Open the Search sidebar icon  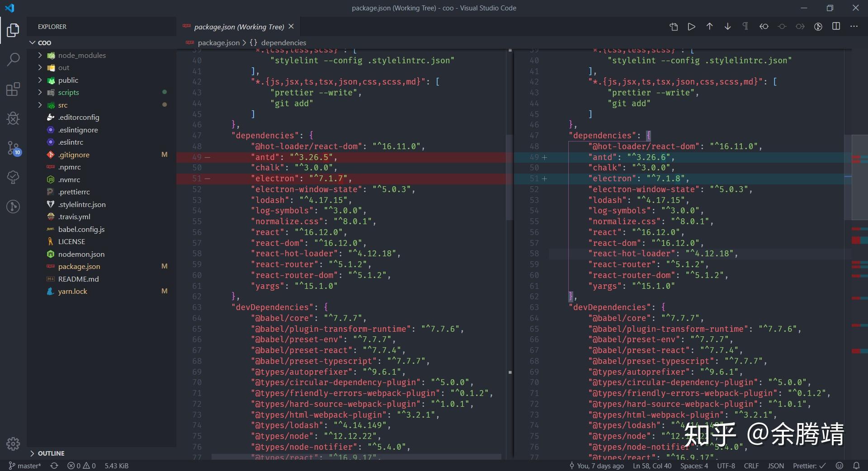coord(13,59)
